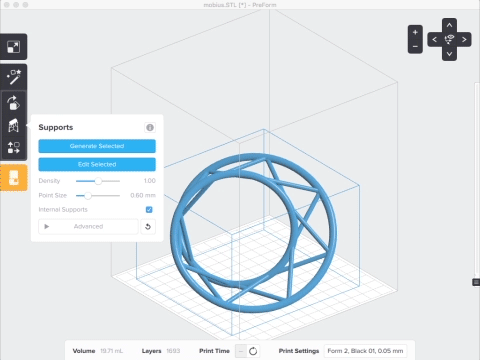Click Generate Selected button
Image resolution: width=480 pixels, height=360 pixels.
point(97,146)
